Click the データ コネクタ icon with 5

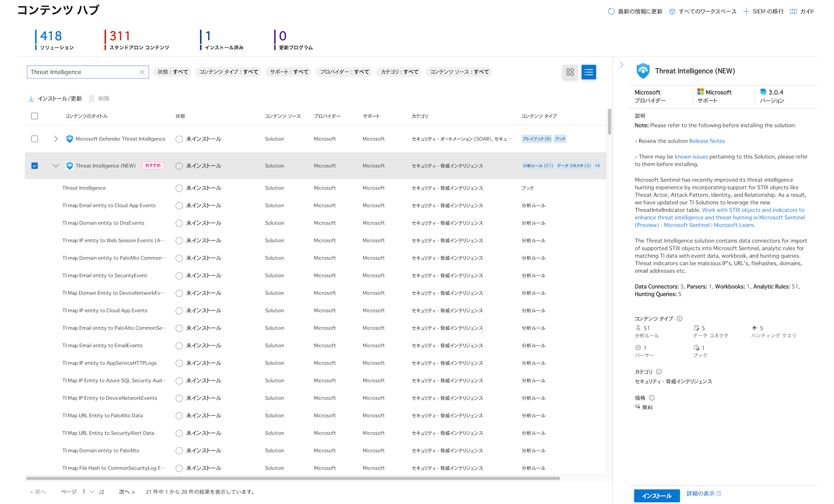click(696, 328)
